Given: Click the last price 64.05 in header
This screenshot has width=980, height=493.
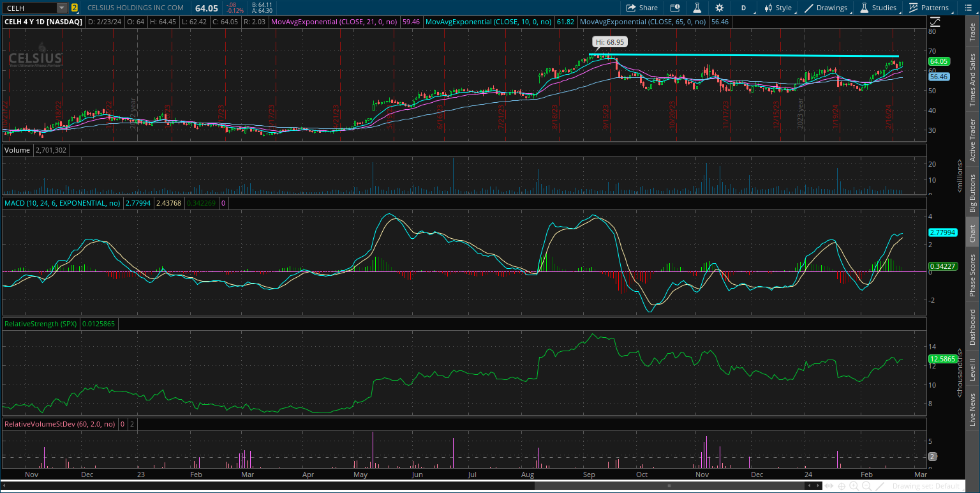Looking at the screenshot, I should click(207, 8).
